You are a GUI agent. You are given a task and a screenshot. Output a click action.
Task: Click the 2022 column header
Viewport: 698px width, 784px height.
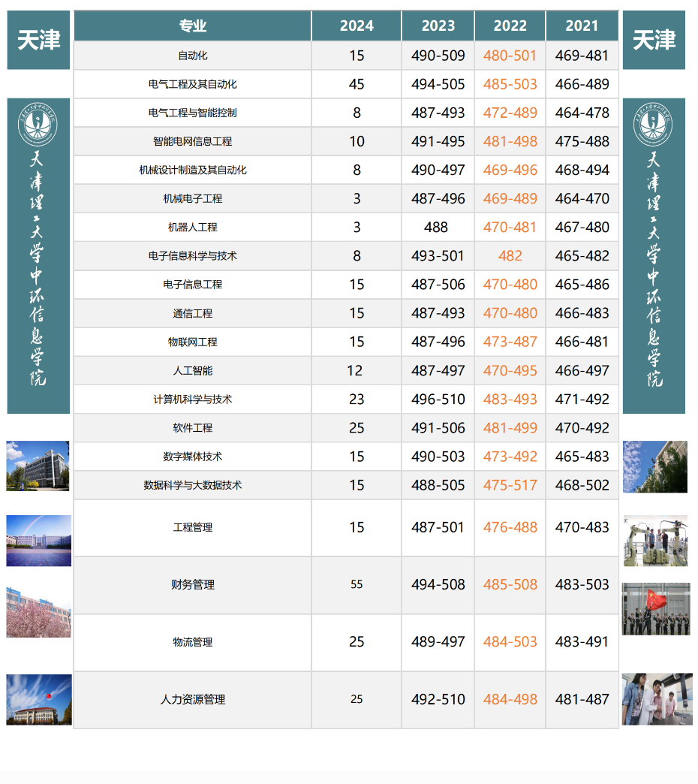[510, 26]
